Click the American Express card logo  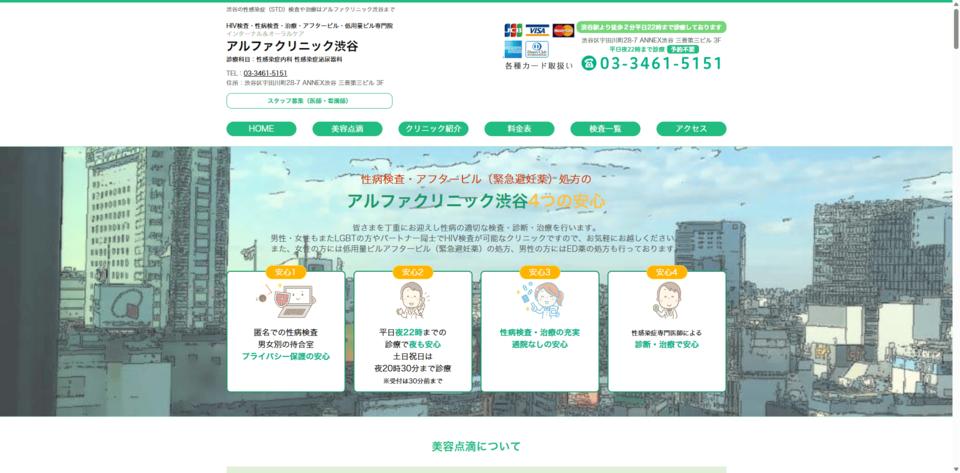pyautogui.click(x=513, y=49)
